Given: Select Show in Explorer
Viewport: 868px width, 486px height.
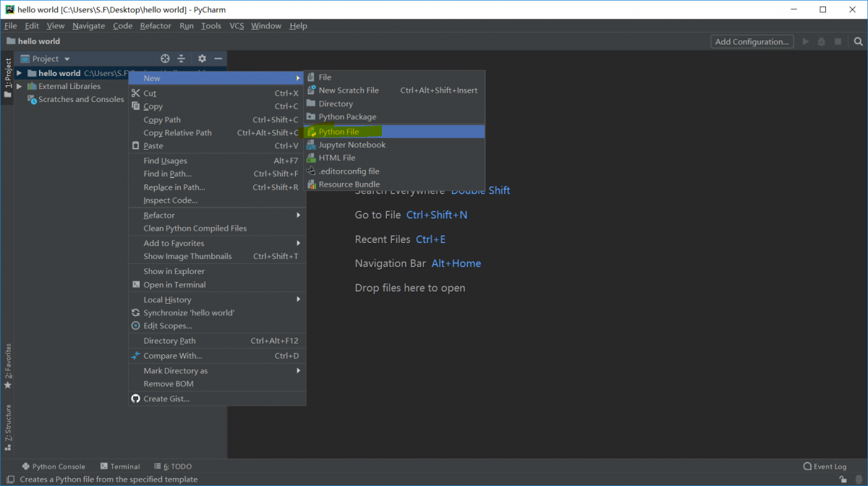Looking at the screenshot, I should pyautogui.click(x=217, y=271).
